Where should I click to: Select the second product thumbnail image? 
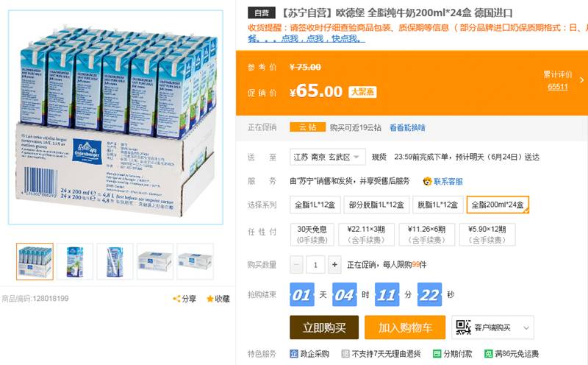point(75,261)
